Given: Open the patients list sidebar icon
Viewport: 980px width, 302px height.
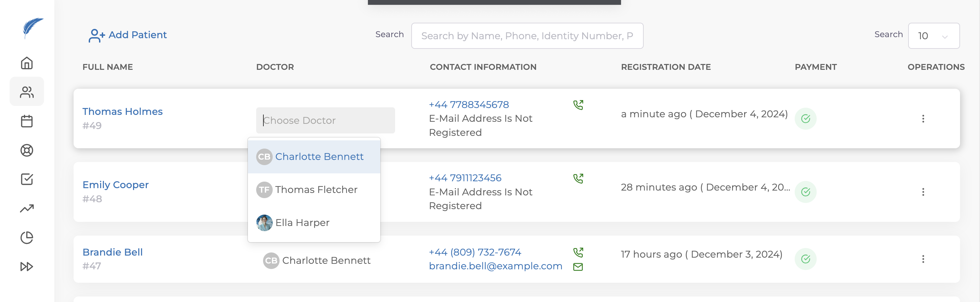Looking at the screenshot, I should (x=26, y=91).
